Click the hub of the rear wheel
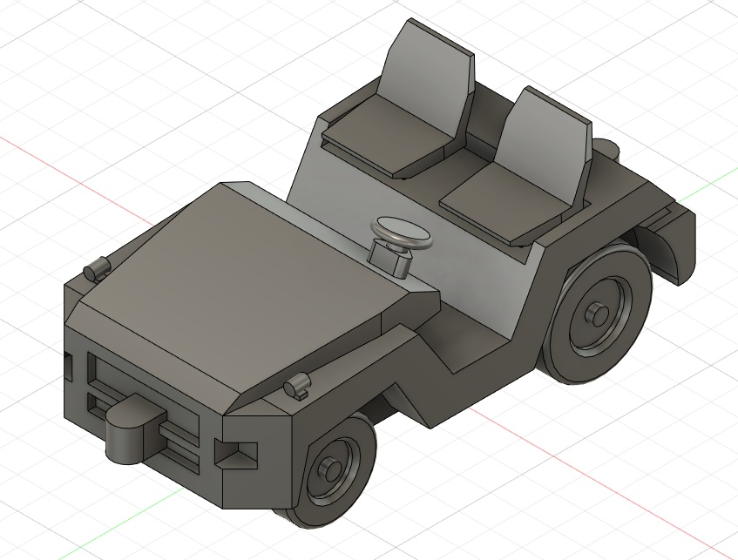This screenshot has height=560, width=738. (597, 314)
